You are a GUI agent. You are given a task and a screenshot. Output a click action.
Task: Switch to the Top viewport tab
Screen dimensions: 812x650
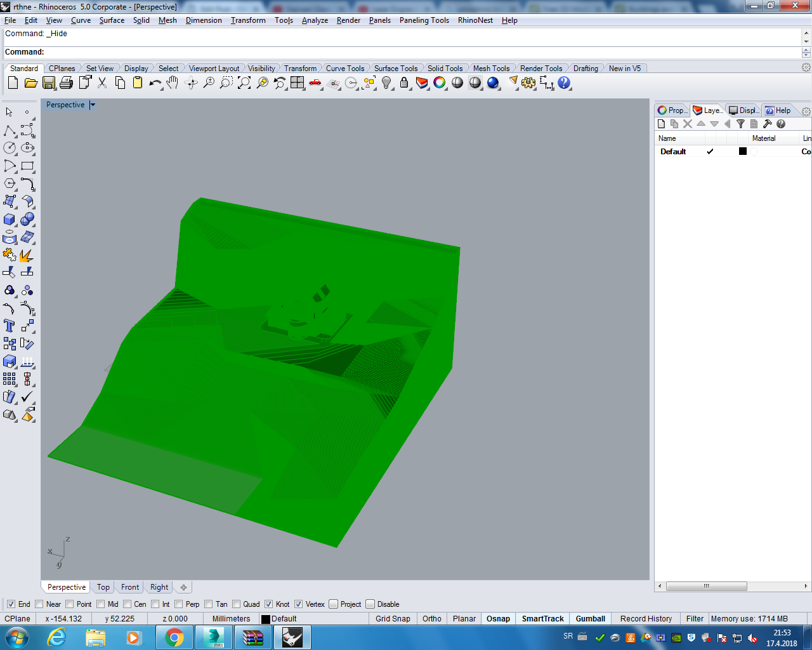click(103, 587)
